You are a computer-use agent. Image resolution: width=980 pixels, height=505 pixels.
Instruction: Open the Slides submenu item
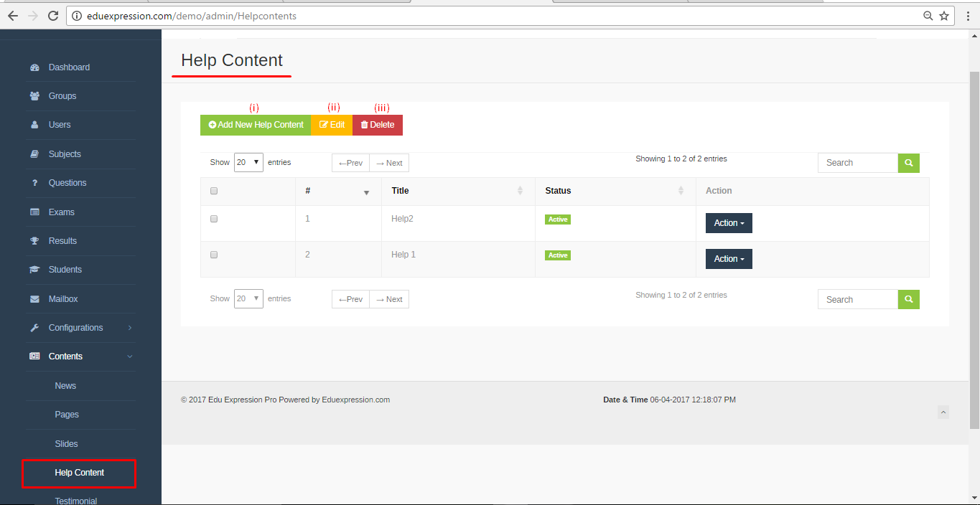tap(66, 444)
